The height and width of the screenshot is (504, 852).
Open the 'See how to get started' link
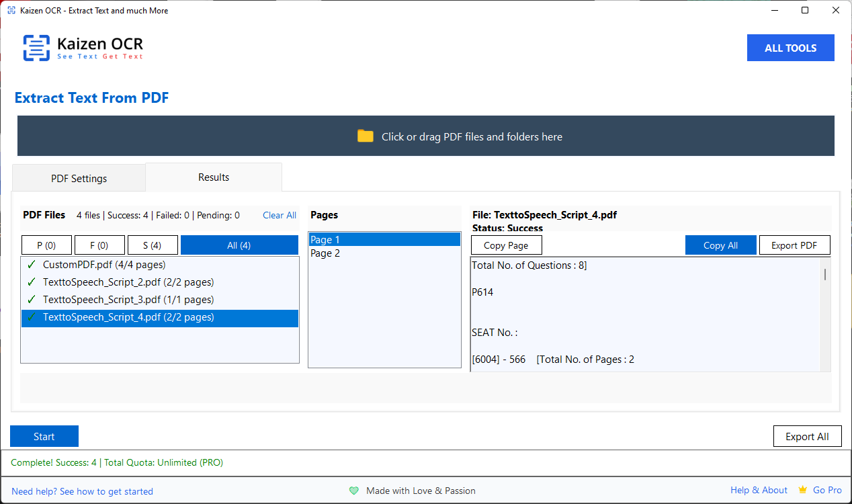coord(106,491)
